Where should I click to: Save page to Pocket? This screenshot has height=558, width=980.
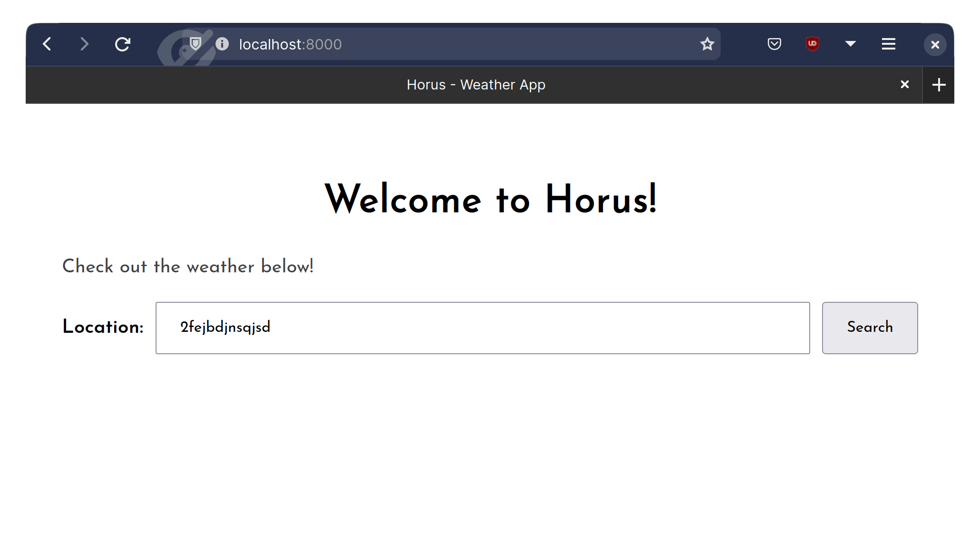[774, 44]
